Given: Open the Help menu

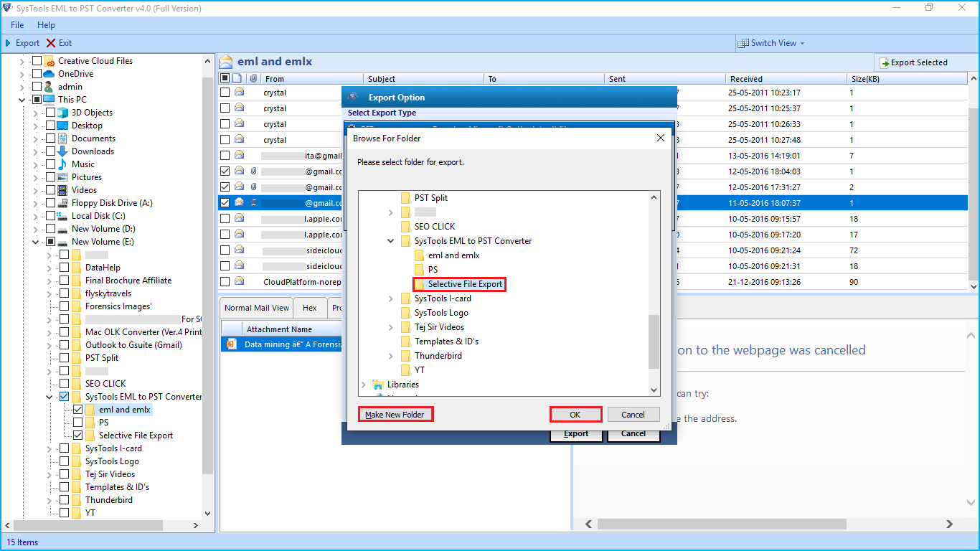Looking at the screenshot, I should point(46,25).
